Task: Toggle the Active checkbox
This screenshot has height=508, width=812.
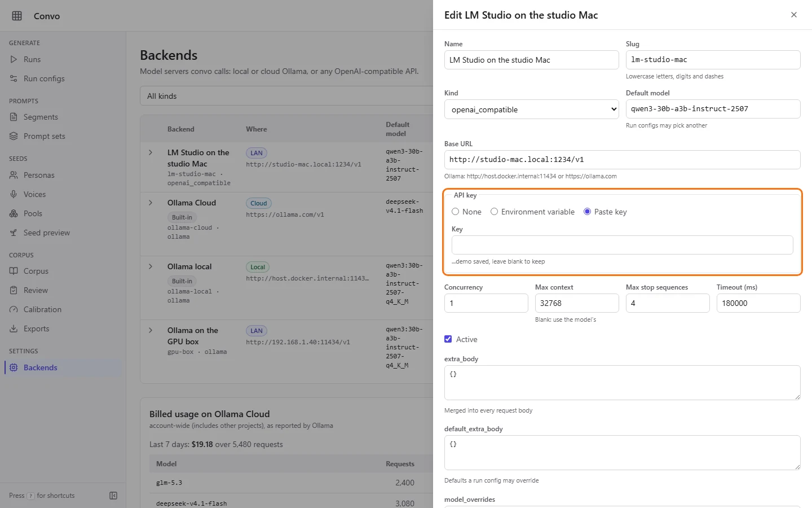Action: [x=448, y=339]
